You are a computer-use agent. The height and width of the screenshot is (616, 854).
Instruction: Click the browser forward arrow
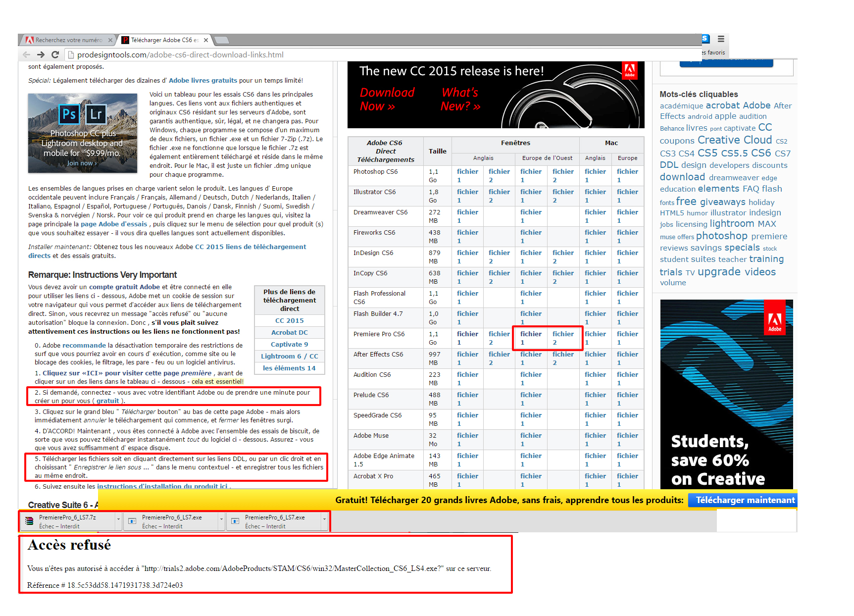click(41, 55)
